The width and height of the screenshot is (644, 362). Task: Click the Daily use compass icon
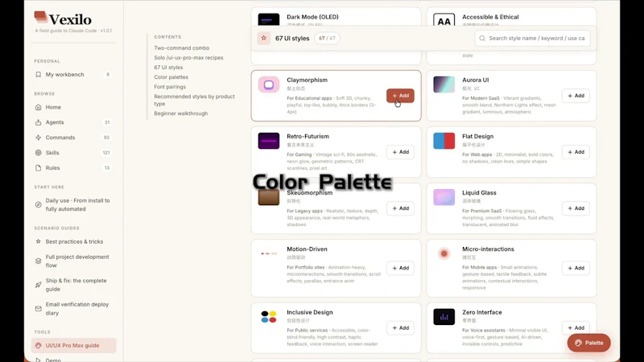38,204
